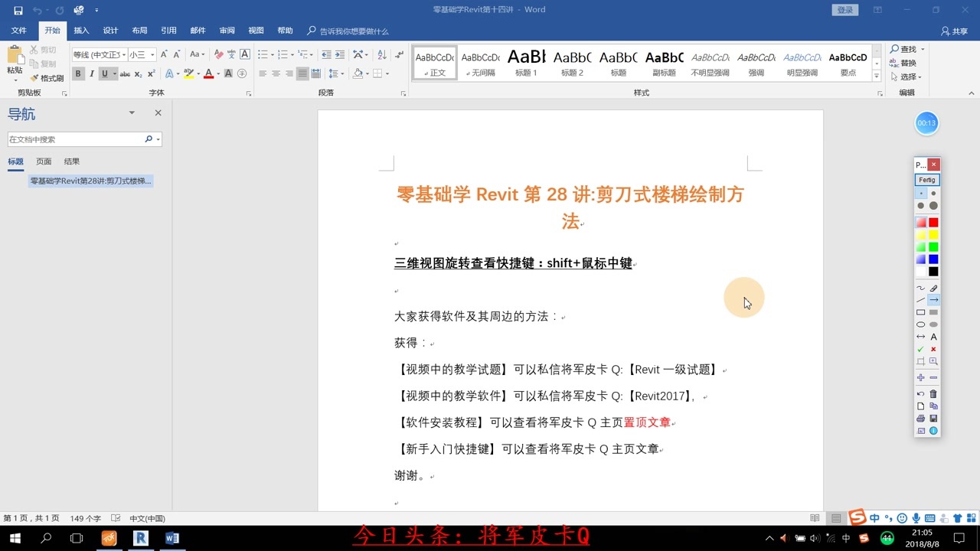Click the 替换 (Replace) button
This screenshot has width=980, height=551.
pos(903,63)
